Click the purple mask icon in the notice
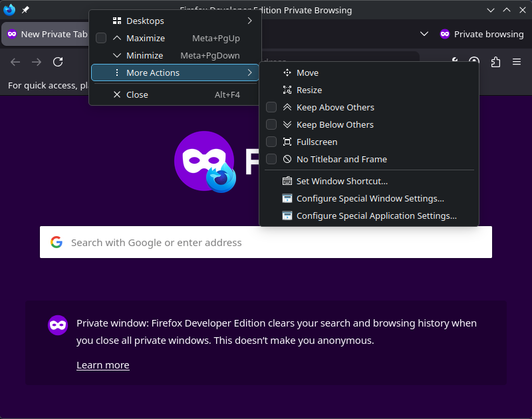 pos(57,325)
